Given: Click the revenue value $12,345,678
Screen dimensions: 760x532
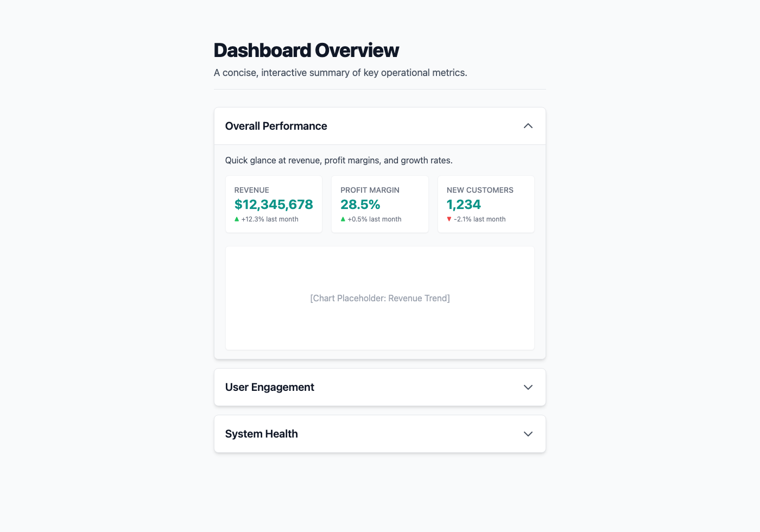Looking at the screenshot, I should [274, 205].
